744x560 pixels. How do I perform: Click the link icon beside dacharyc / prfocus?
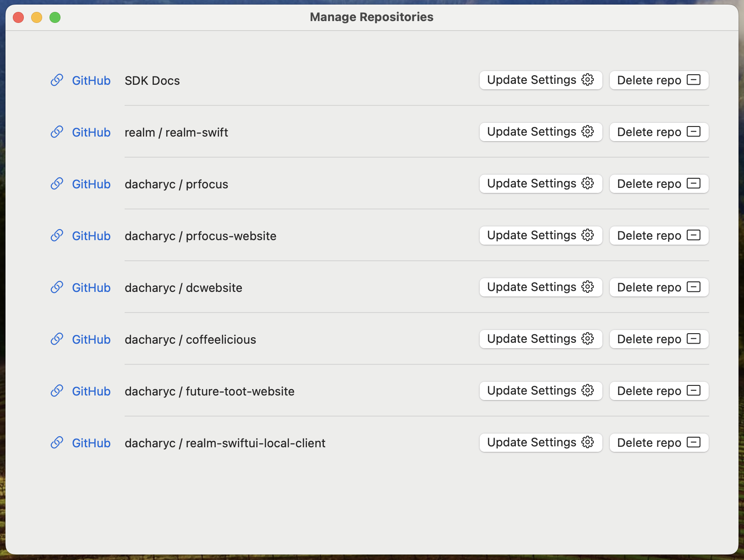tap(57, 184)
